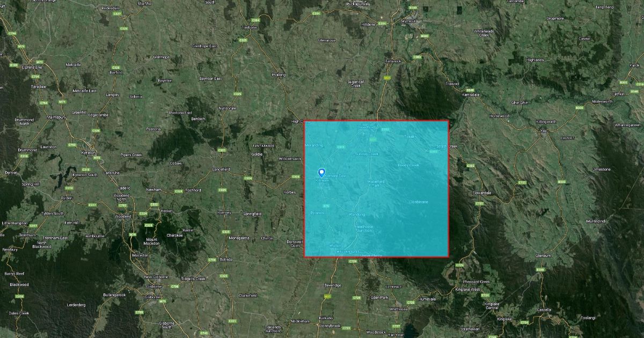Click the Whittlesea place label
The width and height of the screenshot is (644, 338).
click(399, 309)
